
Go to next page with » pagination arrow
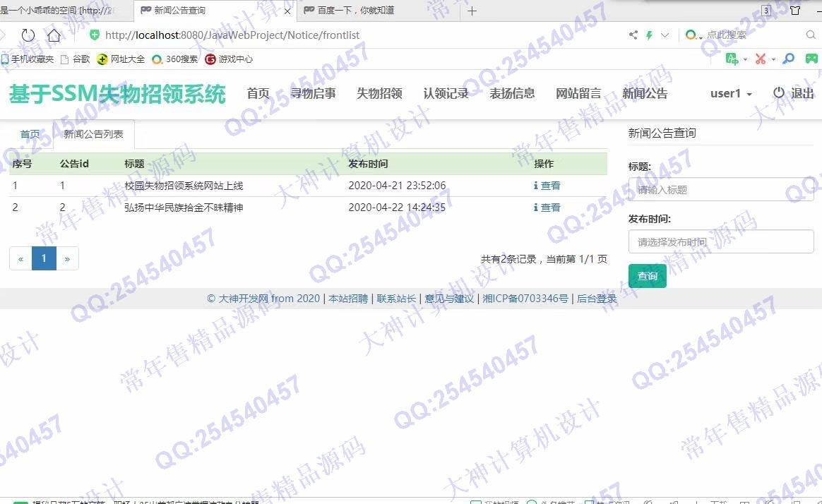pos(67,258)
